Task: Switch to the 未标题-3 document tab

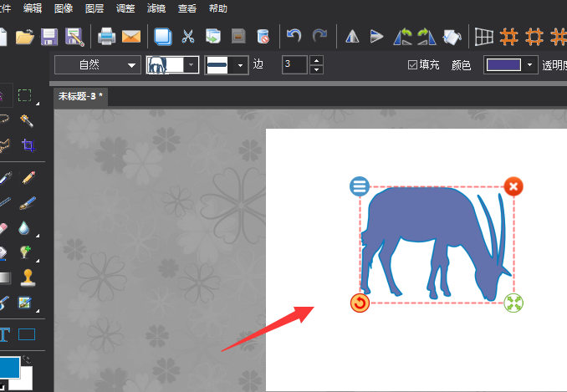Action: pyautogui.click(x=80, y=96)
